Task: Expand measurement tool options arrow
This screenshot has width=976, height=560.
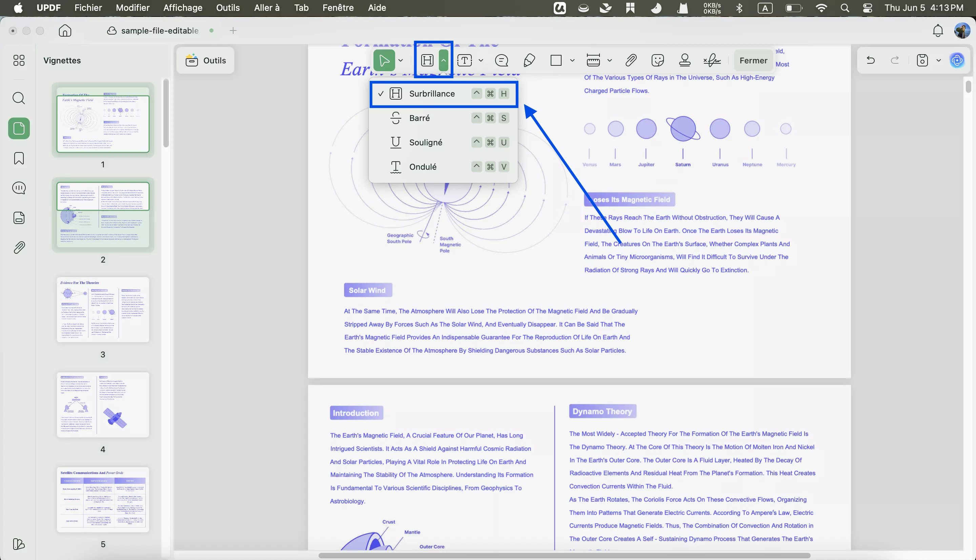Action: click(x=610, y=60)
